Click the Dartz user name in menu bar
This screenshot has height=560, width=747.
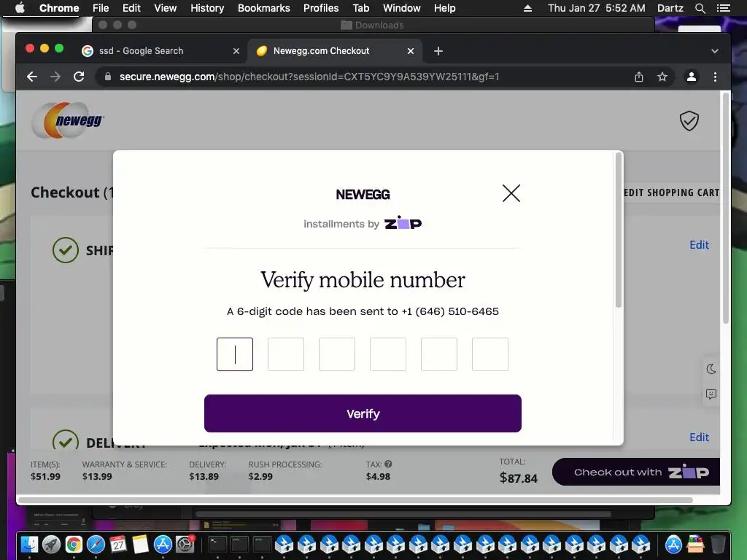click(670, 8)
